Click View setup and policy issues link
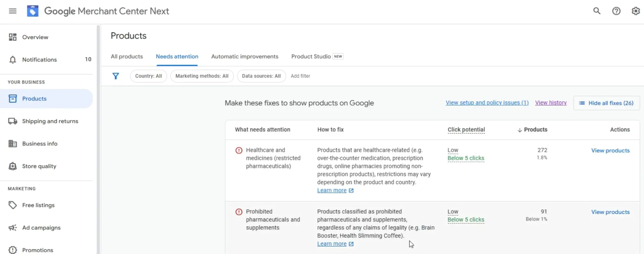Image resolution: width=644 pixels, height=254 pixels. (487, 103)
